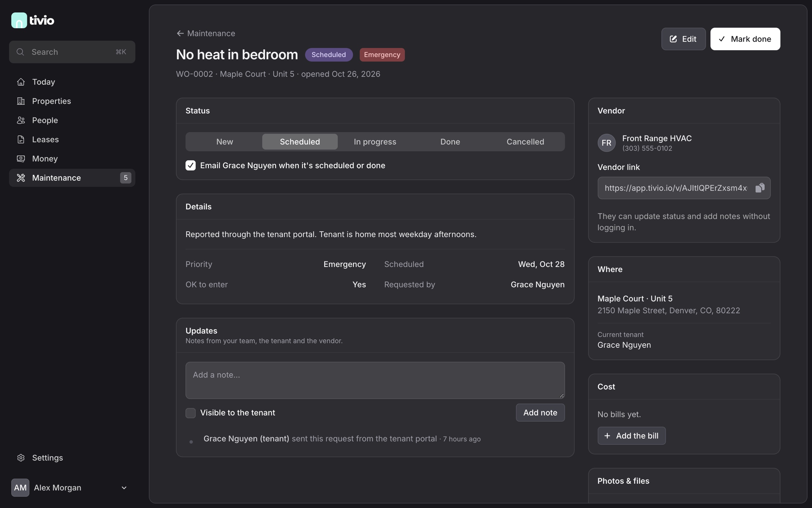Click Alex Morgan account name
This screenshot has height=508, width=812.
pyautogui.click(x=58, y=488)
